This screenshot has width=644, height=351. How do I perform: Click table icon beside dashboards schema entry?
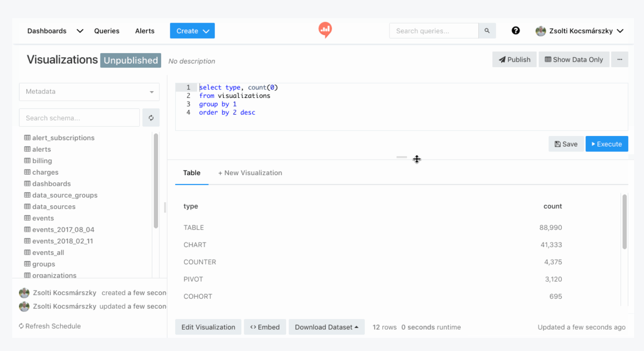pos(27,184)
